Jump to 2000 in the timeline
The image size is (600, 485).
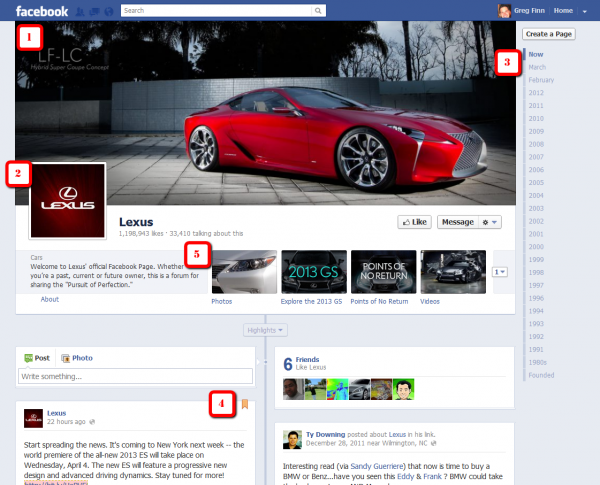pyautogui.click(x=536, y=247)
